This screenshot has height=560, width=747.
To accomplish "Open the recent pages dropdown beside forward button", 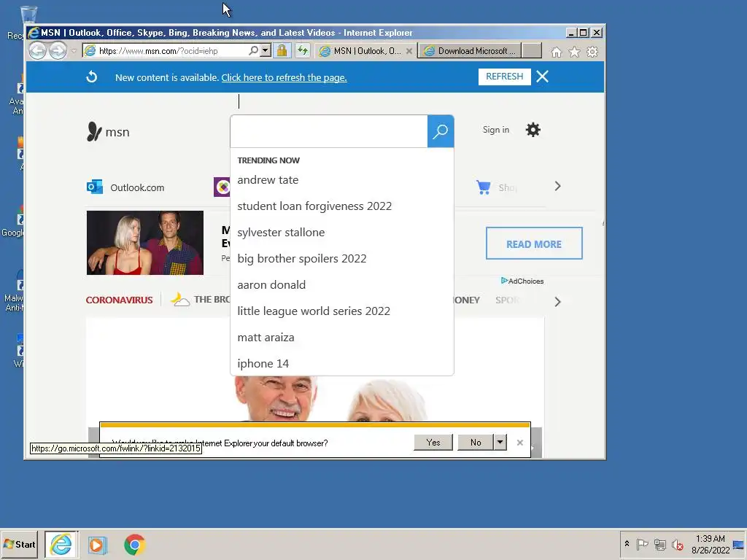I will click(x=74, y=51).
